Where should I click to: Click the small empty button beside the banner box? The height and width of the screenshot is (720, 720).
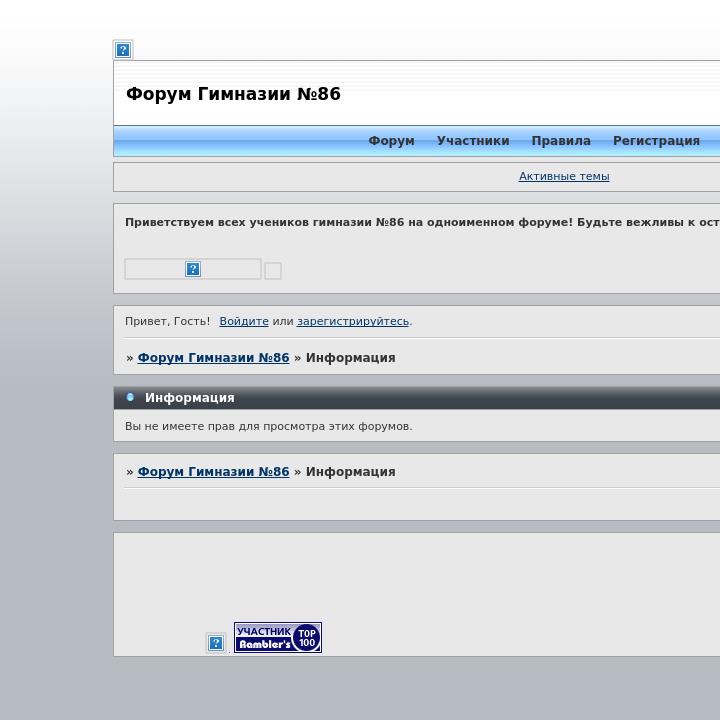273,271
